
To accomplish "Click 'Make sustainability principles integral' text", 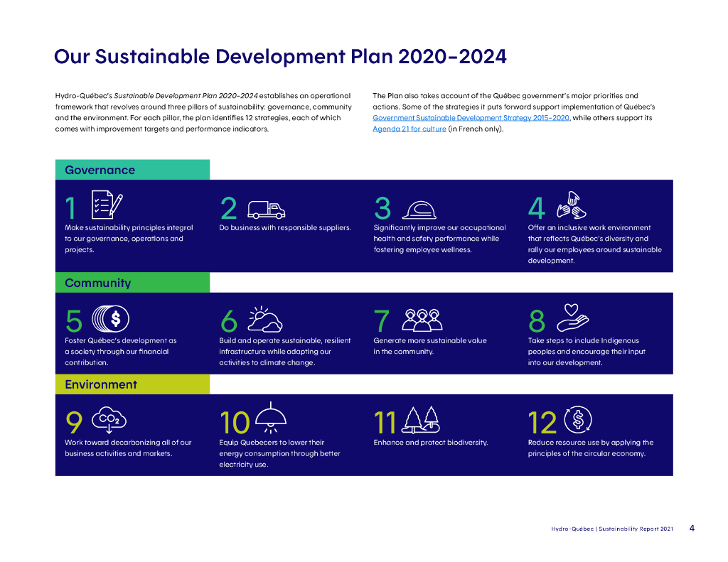I will click(x=129, y=227).
